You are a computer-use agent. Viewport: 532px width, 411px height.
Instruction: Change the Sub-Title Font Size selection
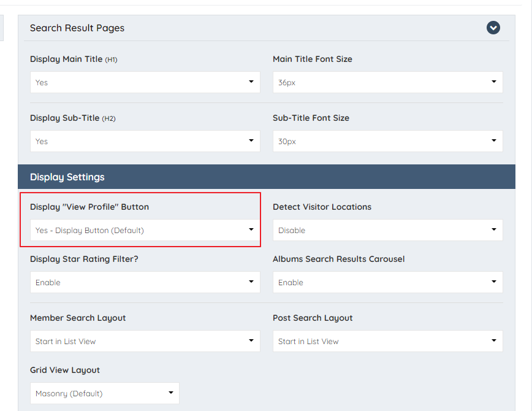(x=387, y=141)
